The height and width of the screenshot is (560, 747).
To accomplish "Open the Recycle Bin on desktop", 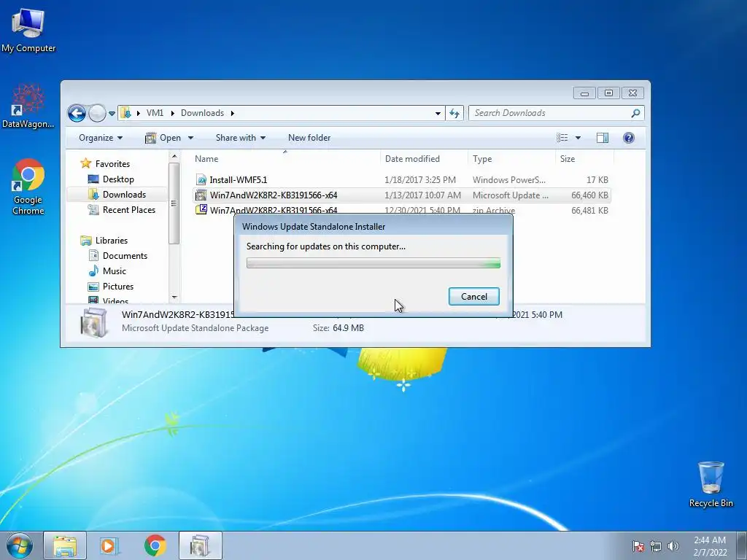I will point(711,484).
